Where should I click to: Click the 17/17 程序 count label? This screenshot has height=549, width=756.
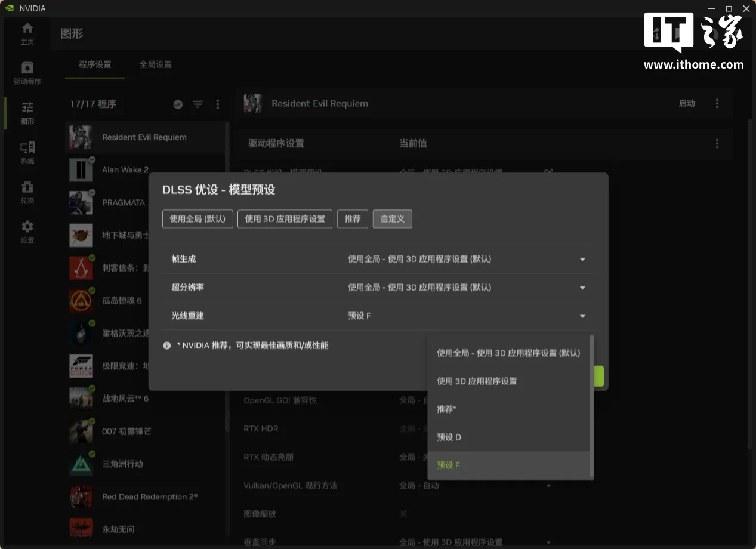click(x=93, y=104)
